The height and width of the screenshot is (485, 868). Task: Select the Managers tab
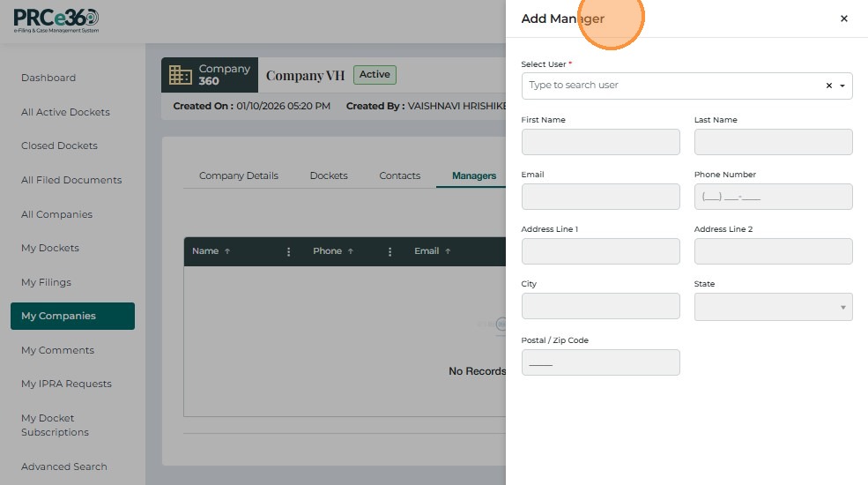point(474,175)
